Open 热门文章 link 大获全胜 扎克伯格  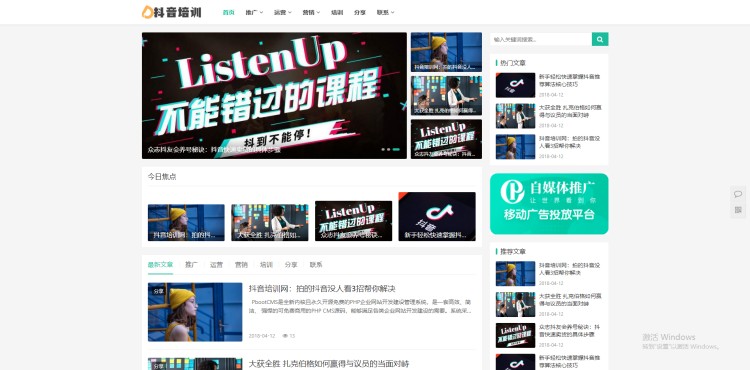coord(570,111)
